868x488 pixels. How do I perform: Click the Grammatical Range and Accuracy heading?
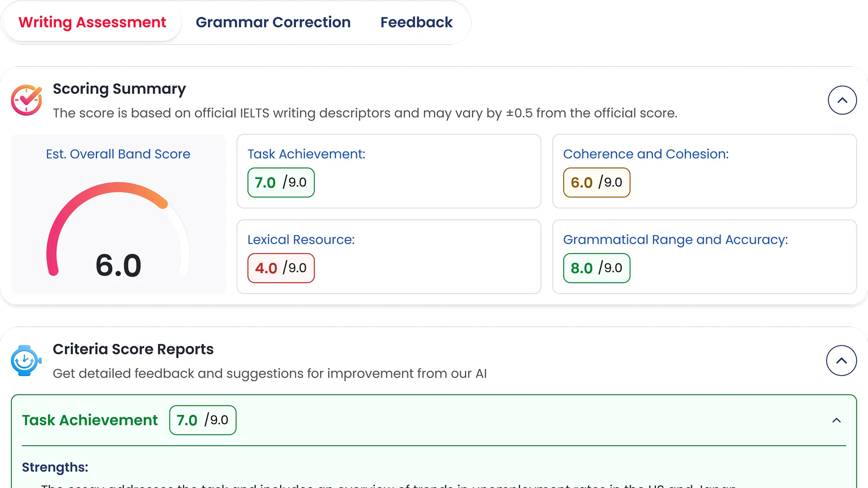pos(675,239)
